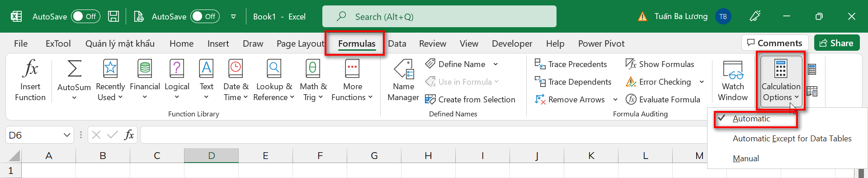Choose Manual calculation from the menu
This screenshot has height=178, width=868.
[745, 159]
